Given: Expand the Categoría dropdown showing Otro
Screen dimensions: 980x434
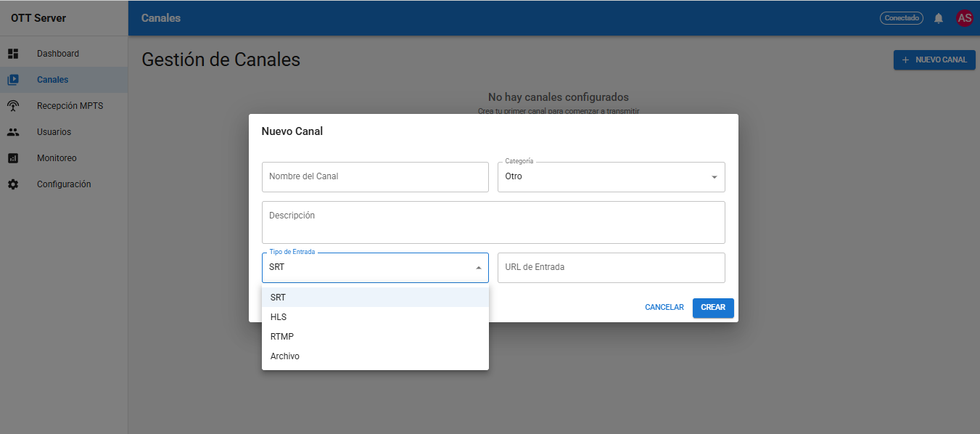Looking at the screenshot, I should tap(611, 177).
